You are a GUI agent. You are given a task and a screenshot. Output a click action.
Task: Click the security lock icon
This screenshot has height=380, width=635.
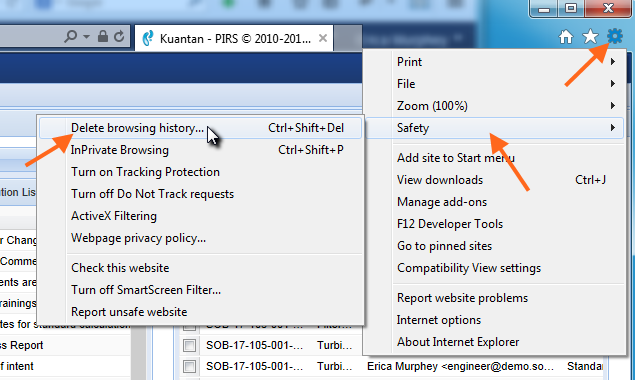coord(103,36)
